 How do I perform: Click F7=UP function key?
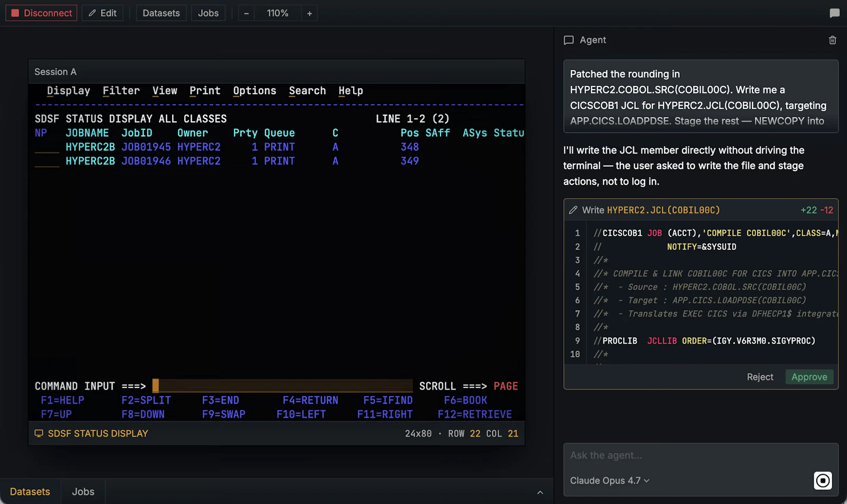pyautogui.click(x=56, y=414)
